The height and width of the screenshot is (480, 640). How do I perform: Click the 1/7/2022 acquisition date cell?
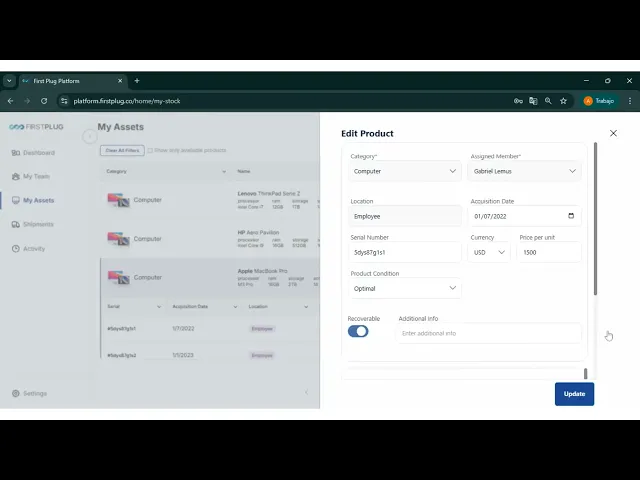point(183,329)
